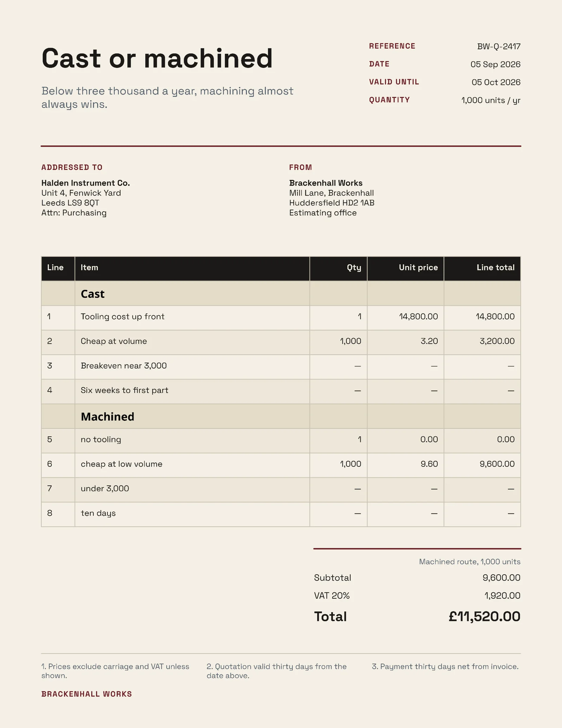
Task: Click the 'Tooling cost up front' item
Action: coord(123,317)
